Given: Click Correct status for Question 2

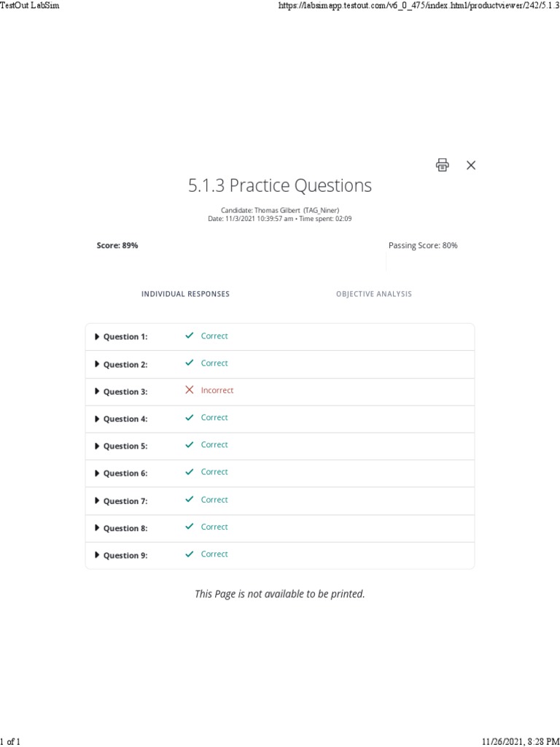Looking at the screenshot, I should coord(214,363).
